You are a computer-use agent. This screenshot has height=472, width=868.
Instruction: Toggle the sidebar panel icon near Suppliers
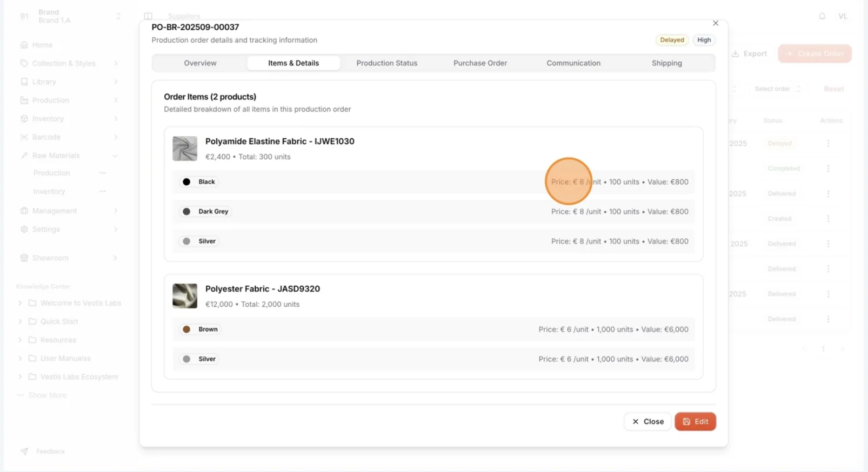148,16
